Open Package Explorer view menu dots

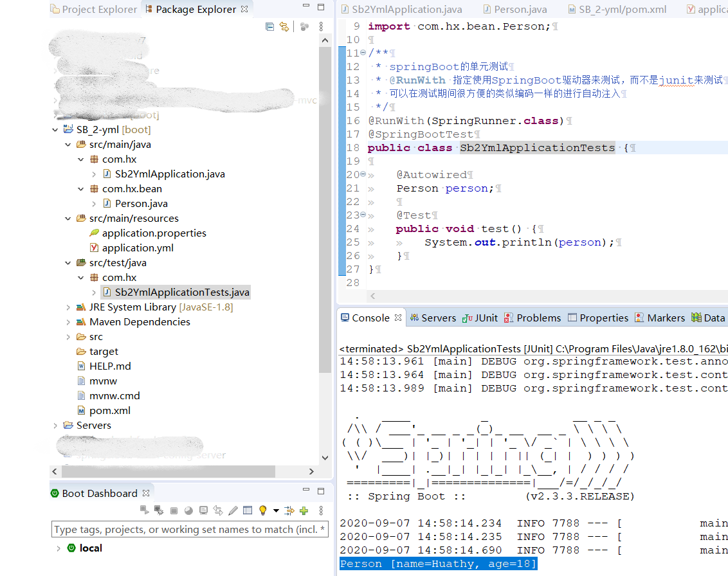coord(321,26)
